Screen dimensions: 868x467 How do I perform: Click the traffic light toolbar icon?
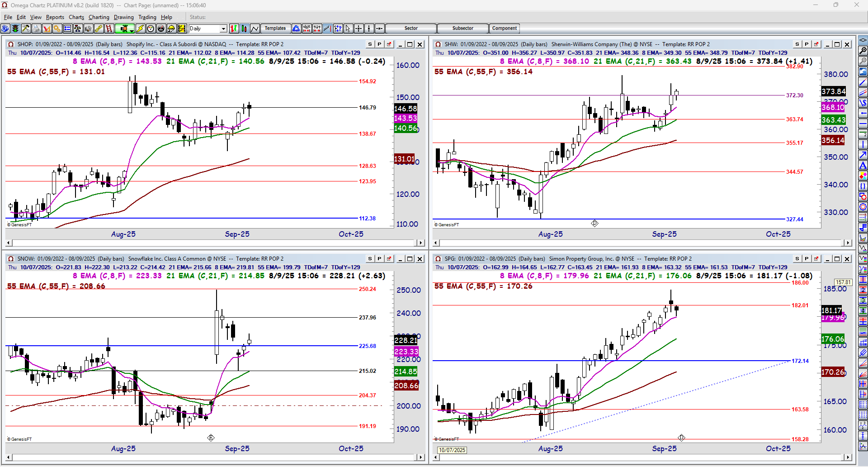[15, 29]
